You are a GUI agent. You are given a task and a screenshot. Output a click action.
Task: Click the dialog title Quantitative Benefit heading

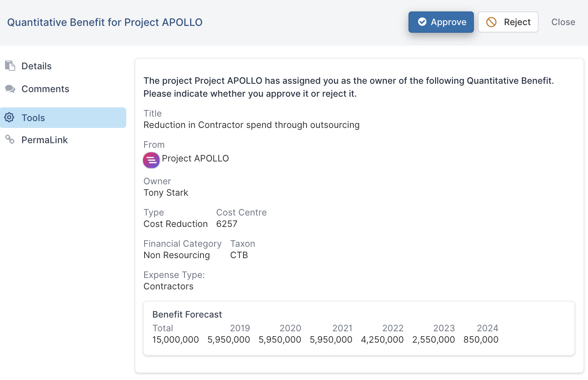(x=105, y=22)
